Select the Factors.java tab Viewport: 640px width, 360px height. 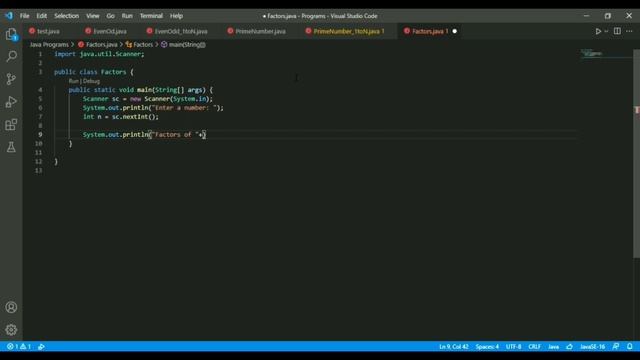coord(430,31)
